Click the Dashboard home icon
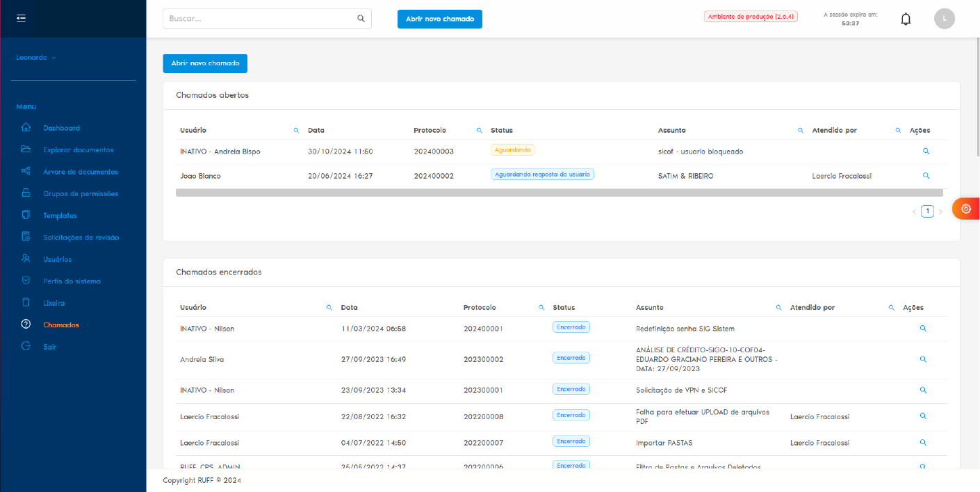The height and width of the screenshot is (492, 980). click(x=26, y=128)
